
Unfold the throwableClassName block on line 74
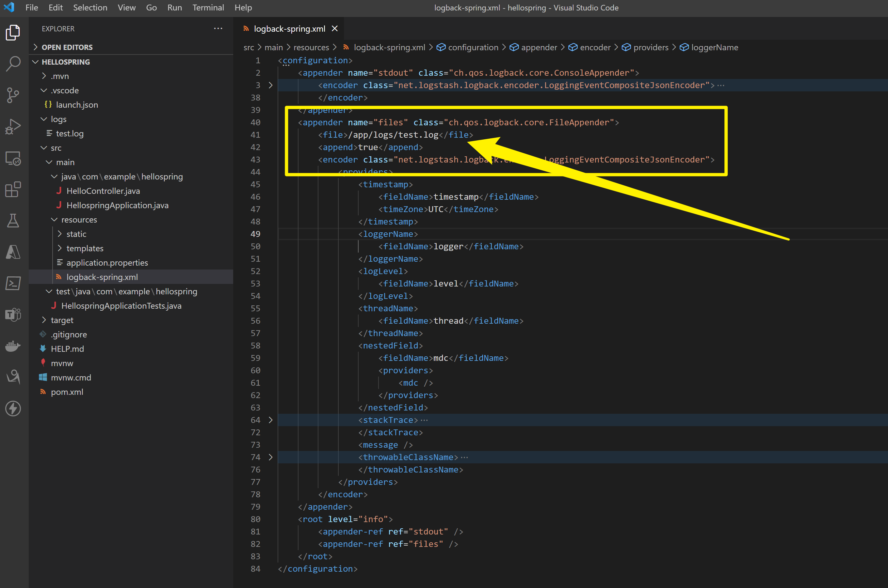point(271,457)
